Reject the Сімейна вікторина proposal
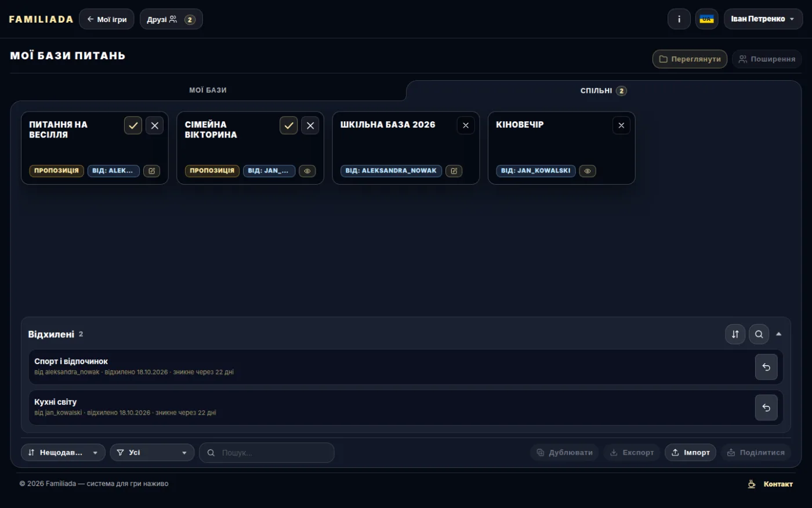The width and height of the screenshot is (812, 508). tap(310, 125)
